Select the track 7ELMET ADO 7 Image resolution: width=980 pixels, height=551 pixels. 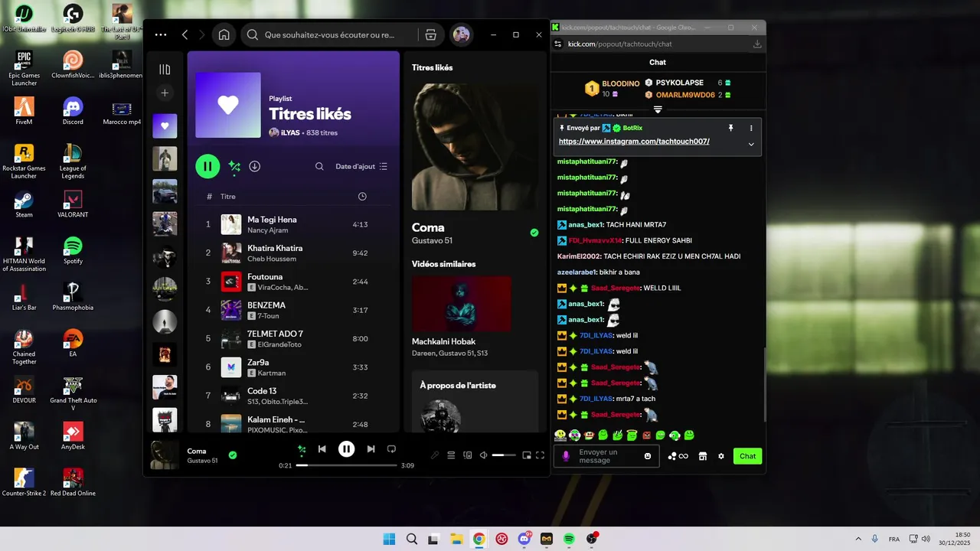click(293, 338)
